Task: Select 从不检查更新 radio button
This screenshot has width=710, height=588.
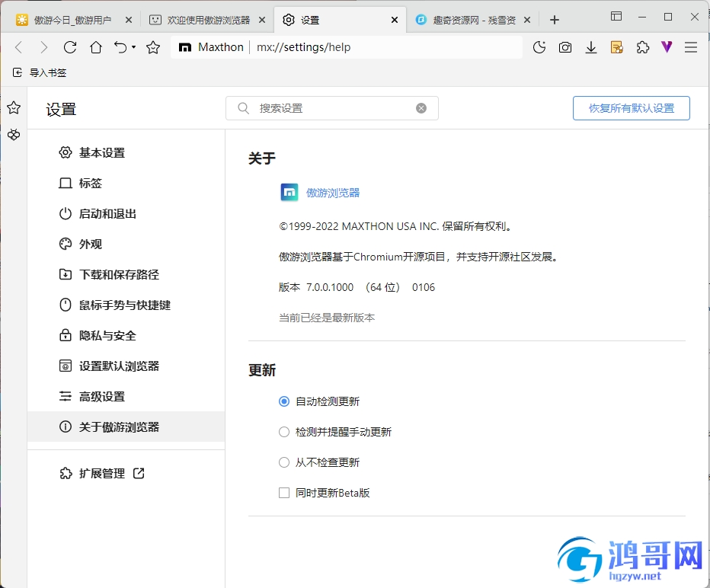Action: click(x=284, y=462)
